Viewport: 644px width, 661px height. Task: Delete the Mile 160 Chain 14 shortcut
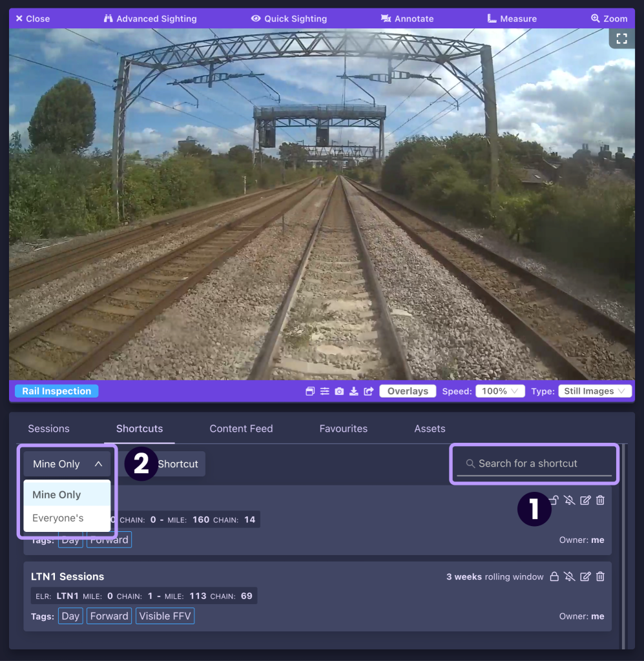600,500
